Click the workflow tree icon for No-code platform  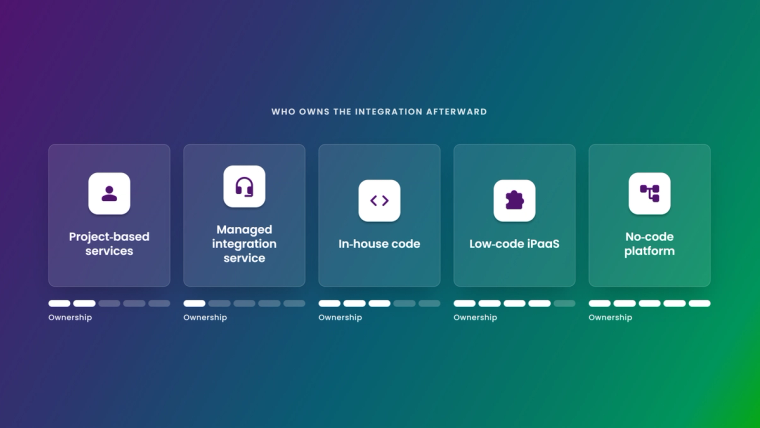pos(649,193)
